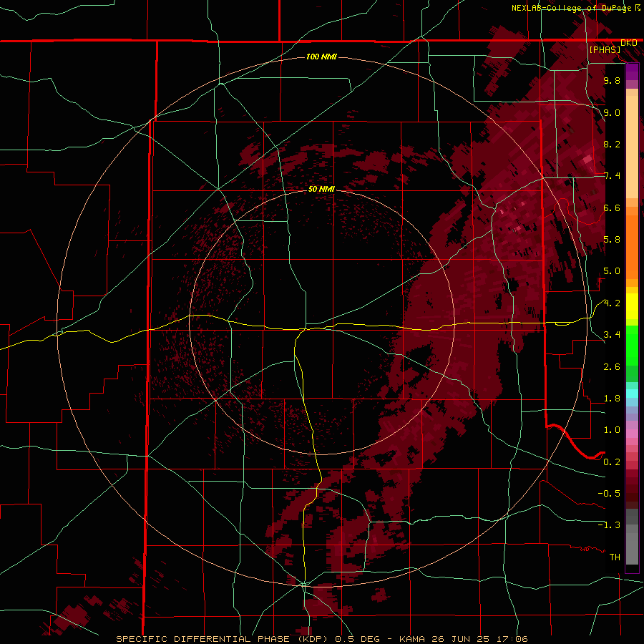Viewport: 644px width, 644px height.
Task: Click the 1.8 value on the scale
Action: coord(612,399)
